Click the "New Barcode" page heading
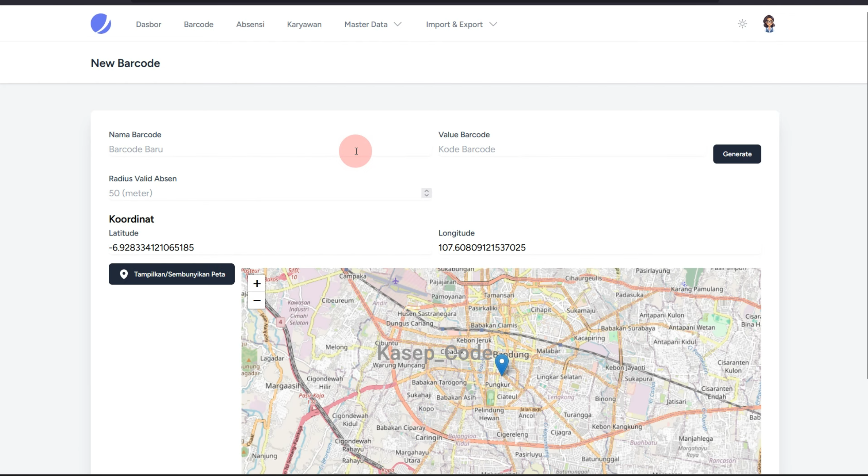 (x=125, y=63)
